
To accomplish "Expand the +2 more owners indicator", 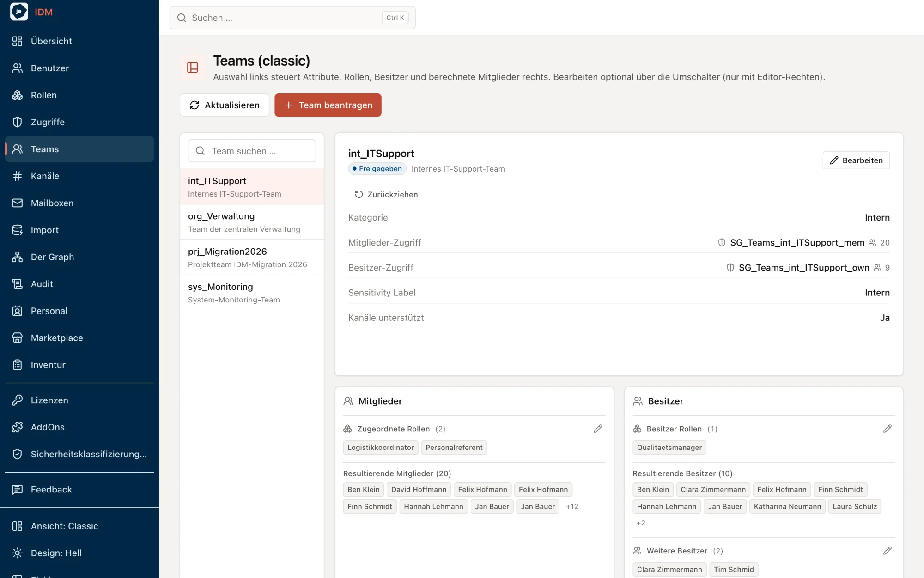I will (641, 523).
